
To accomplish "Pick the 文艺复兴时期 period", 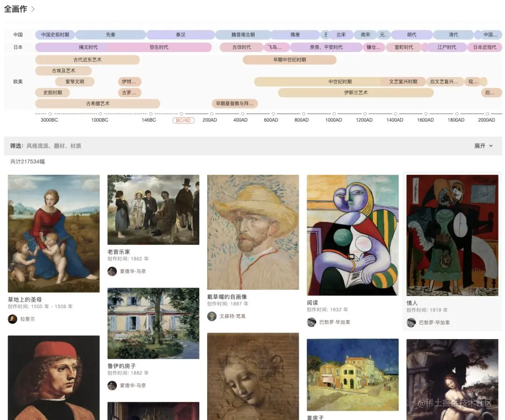I will (x=403, y=81).
